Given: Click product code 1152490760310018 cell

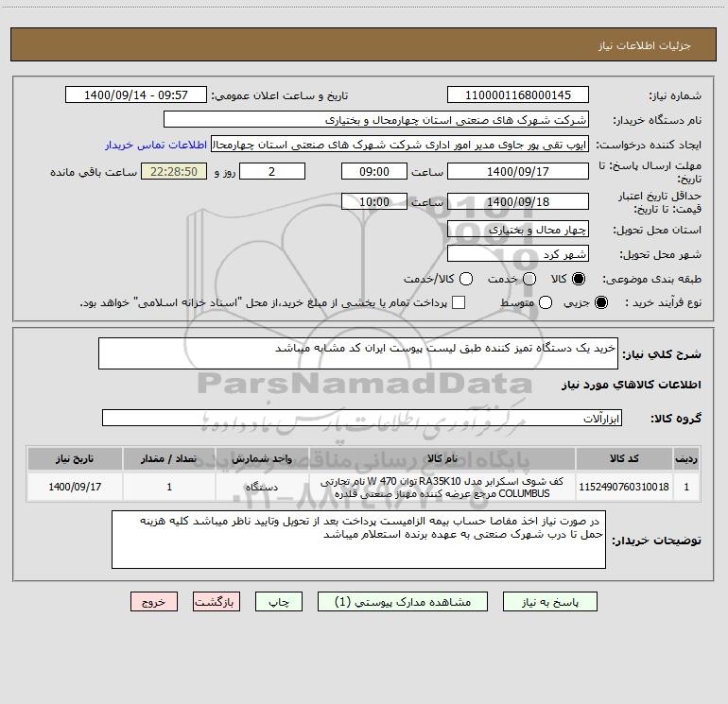Looking at the screenshot, I should pyautogui.click(x=624, y=487).
